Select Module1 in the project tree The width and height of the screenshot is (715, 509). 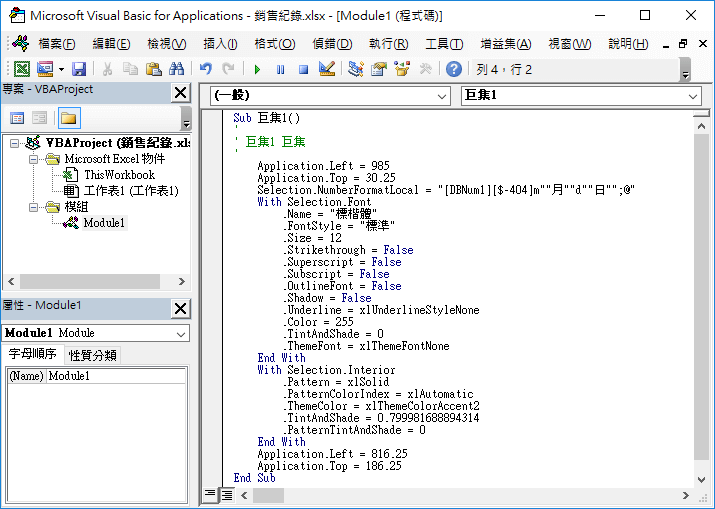(x=104, y=223)
